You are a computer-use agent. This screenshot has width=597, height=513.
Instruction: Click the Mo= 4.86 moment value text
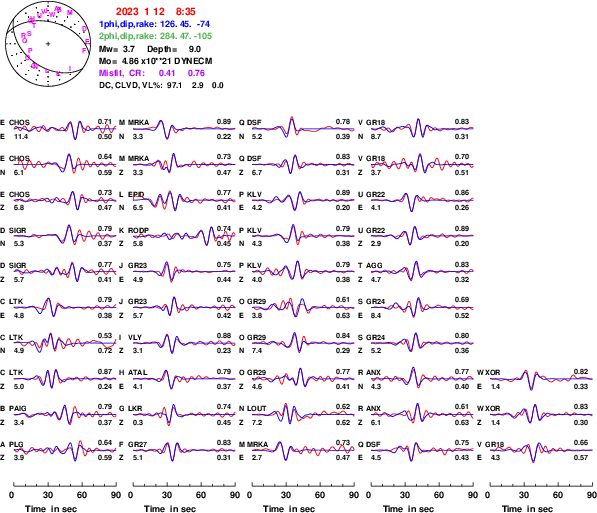(155, 61)
